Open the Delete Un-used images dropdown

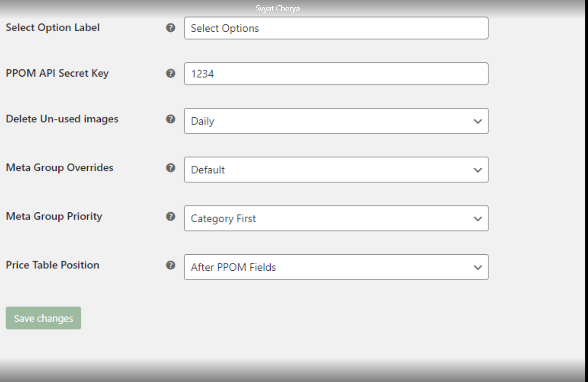pos(336,121)
